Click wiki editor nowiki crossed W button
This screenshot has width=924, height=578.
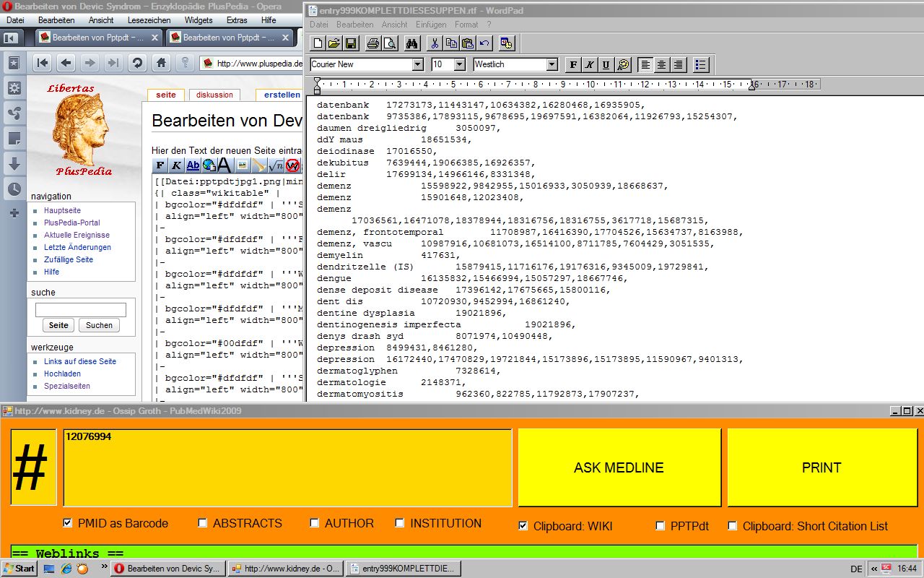292,165
